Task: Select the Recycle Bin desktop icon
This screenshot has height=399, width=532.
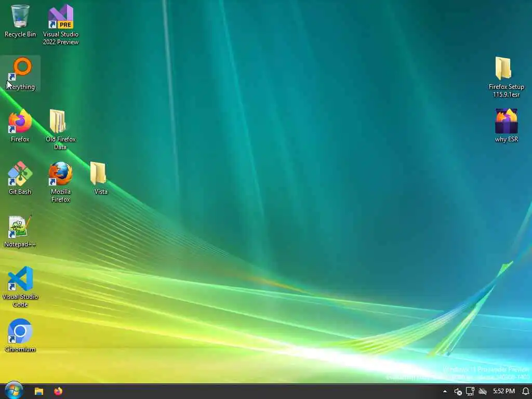Action: point(20,21)
